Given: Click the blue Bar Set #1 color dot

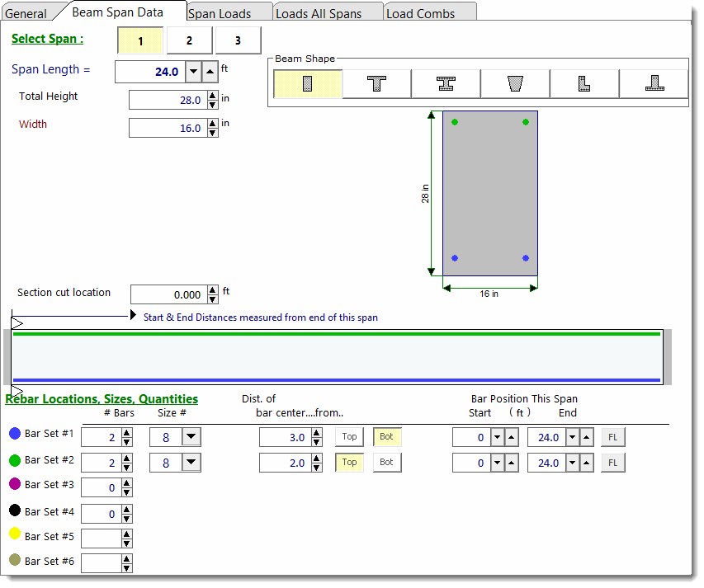Looking at the screenshot, I should pyautogui.click(x=15, y=434).
